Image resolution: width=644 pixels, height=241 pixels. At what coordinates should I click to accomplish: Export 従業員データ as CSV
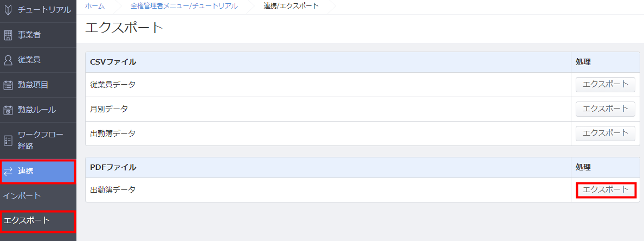click(x=606, y=84)
